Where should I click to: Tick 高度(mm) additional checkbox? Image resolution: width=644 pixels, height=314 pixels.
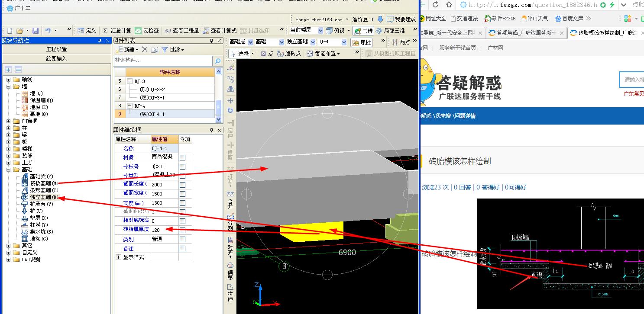click(182, 203)
